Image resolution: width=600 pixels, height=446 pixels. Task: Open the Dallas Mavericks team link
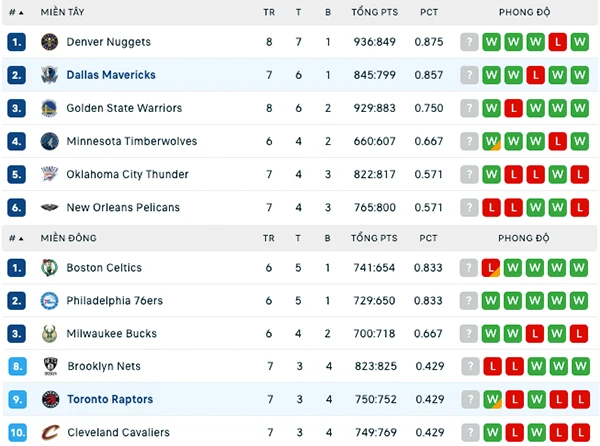[111, 75]
